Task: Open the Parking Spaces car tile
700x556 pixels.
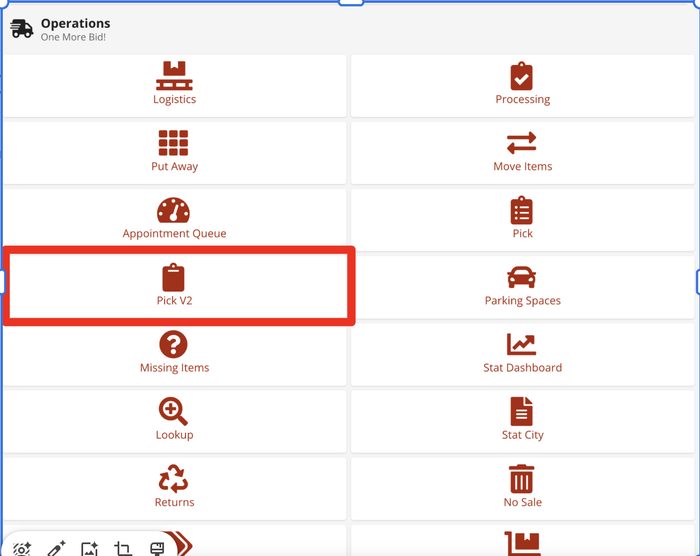Action: [x=522, y=287]
